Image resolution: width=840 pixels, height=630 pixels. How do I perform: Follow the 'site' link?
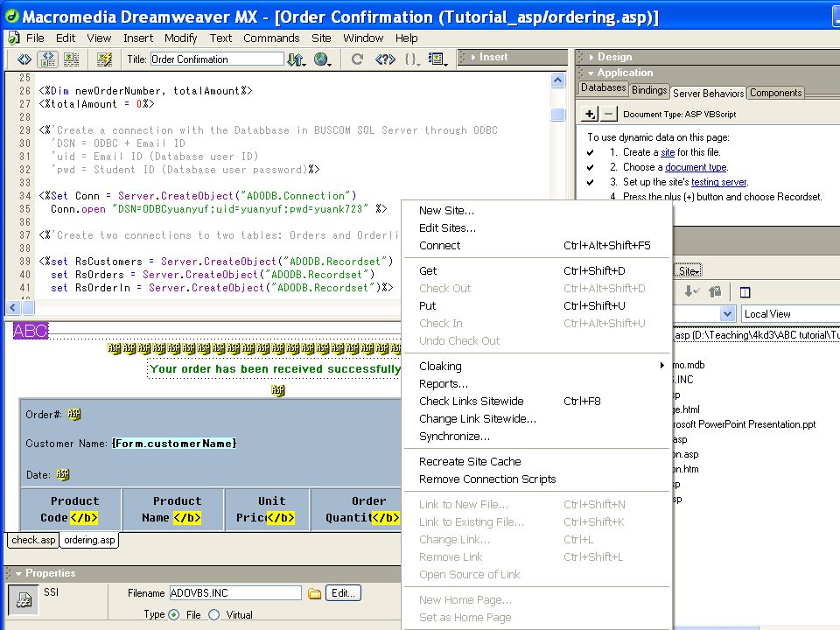[668, 152]
